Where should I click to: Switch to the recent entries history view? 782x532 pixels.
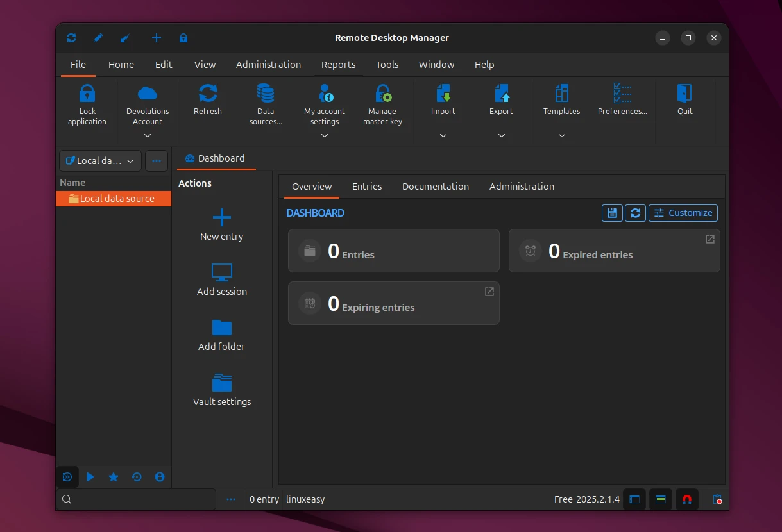pos(137,477)
